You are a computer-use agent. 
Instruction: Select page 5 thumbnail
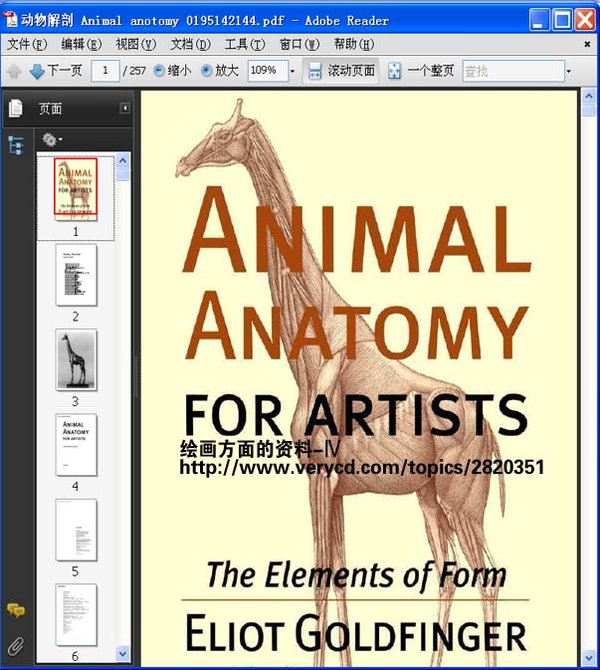pos(76,530)
